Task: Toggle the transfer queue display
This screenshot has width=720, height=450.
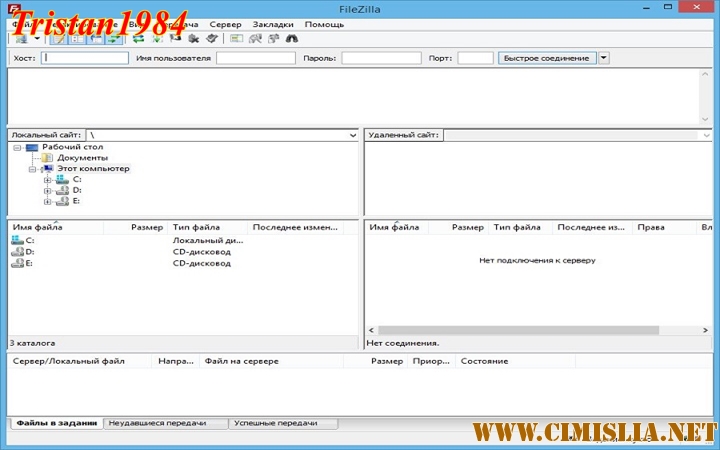Action: click(114, 39)
